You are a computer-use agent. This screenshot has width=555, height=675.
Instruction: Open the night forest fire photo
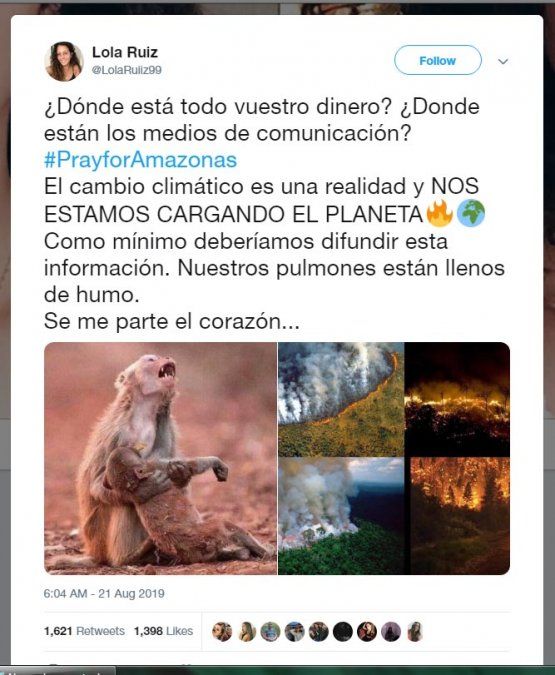tap(457, 399)
